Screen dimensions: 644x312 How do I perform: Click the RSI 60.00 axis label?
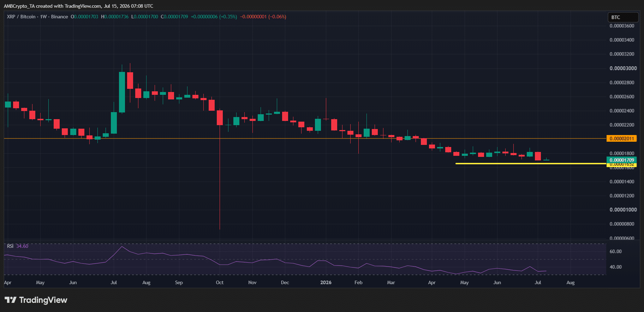point(615,251)
